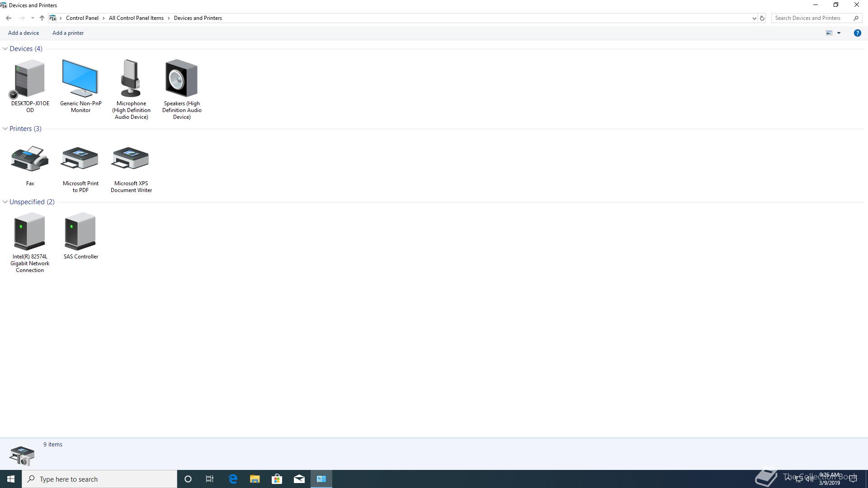Select the DESKTOP-J01OEOD computer device icon
The image size is (868, 488).
tap(30, 78)
